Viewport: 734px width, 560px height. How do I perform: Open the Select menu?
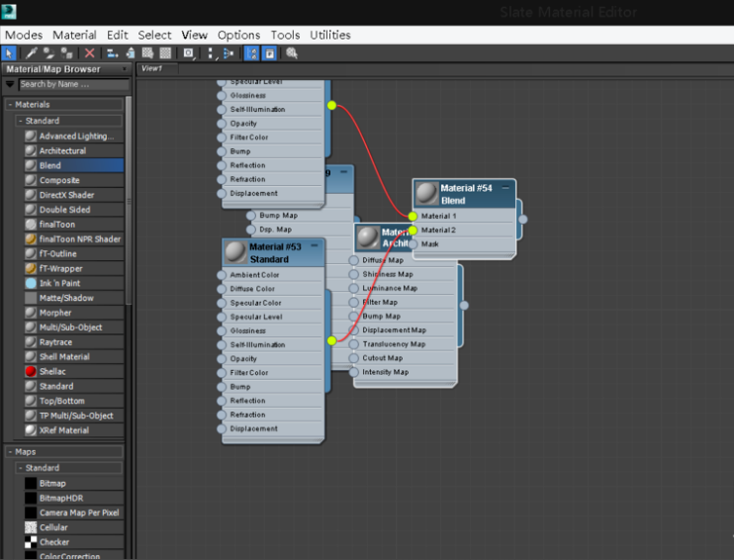[154, 35]
